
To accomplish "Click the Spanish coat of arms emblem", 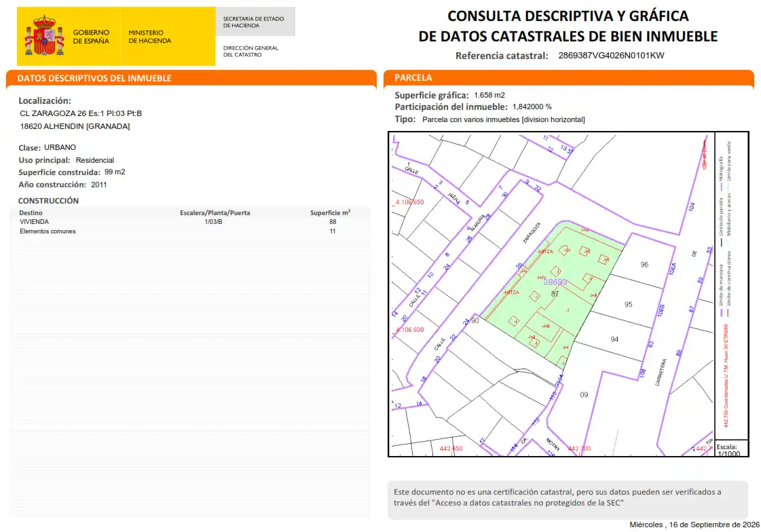I will 44,36.
